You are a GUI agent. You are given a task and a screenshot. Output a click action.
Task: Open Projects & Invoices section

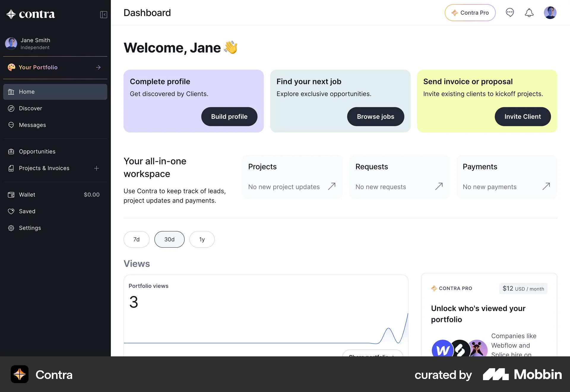44,168
